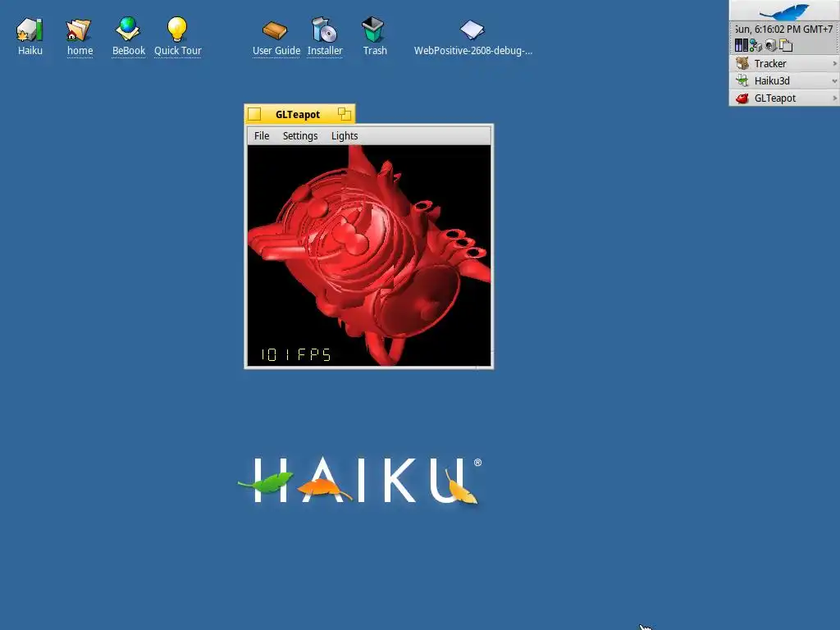This screenshot has width=840, height=630.
Task: Click the home desktop label
Action: pyautogui.click(x=80, y=50)
